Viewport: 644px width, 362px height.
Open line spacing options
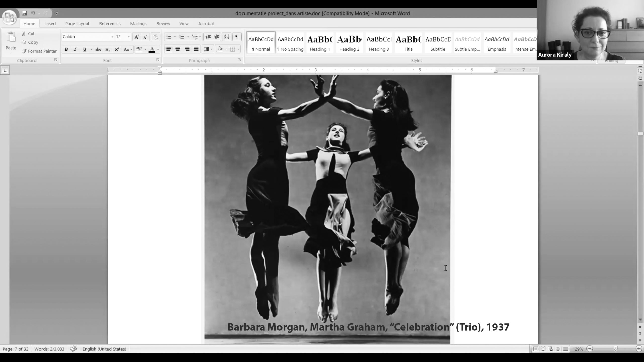tap(208, 49)
